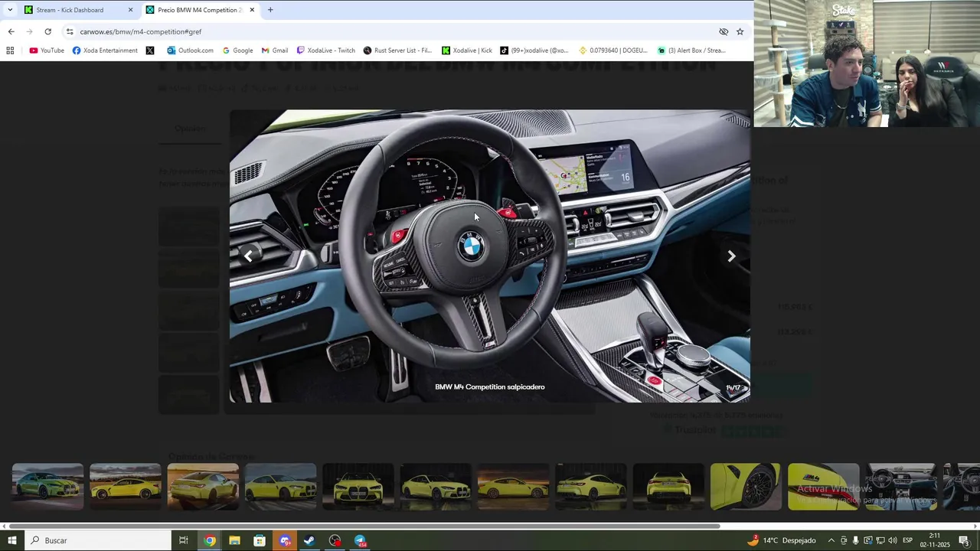
Task: Open the (99+)xodalive TikTok bookmark
Action: (x=534, y=51)
